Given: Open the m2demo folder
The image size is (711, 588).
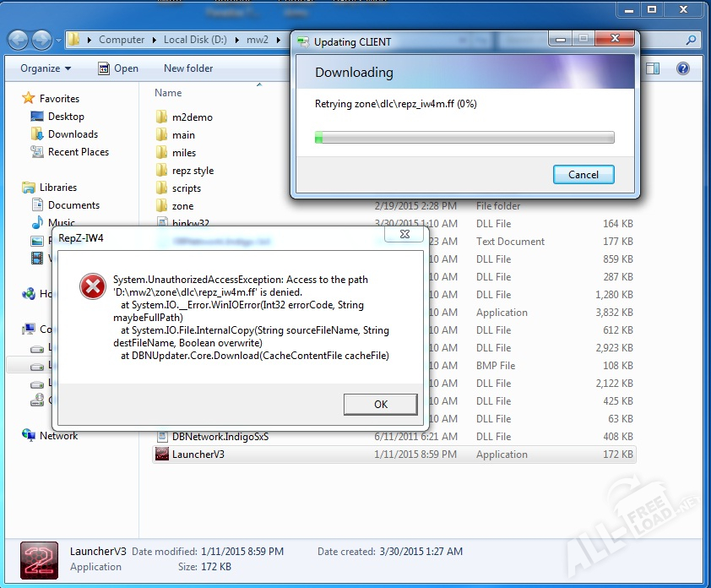Looking at the screenshot, I should (x=192, y=117).
